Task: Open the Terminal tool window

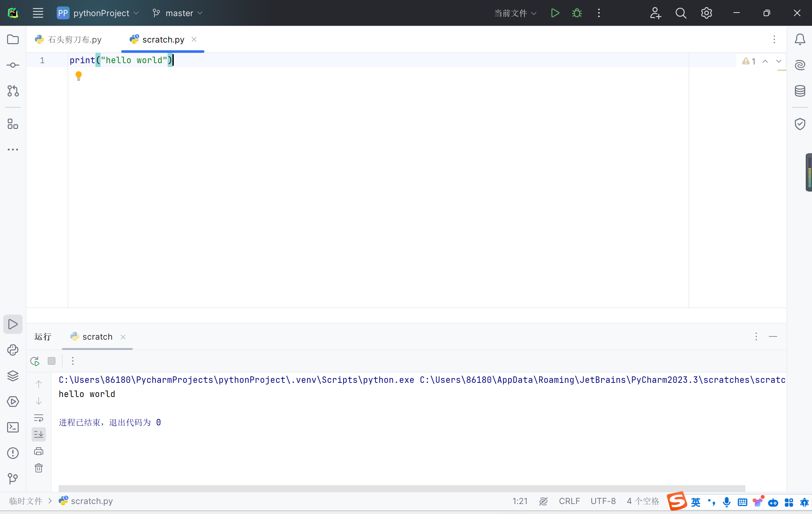Action: pyautogui.click(x=13, y=427)
